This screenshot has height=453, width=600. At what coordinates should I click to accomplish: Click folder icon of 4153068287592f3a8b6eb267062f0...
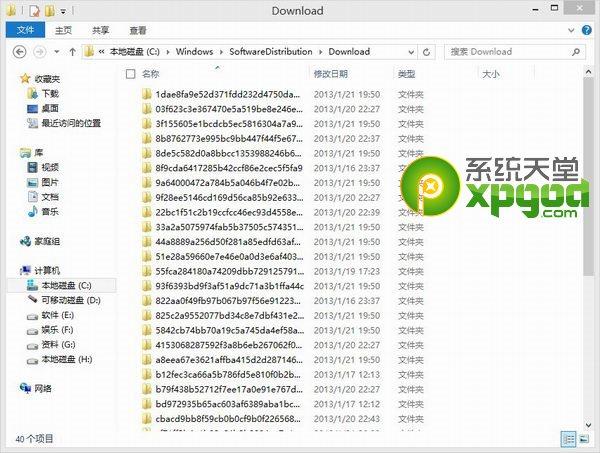click(146, 345)
